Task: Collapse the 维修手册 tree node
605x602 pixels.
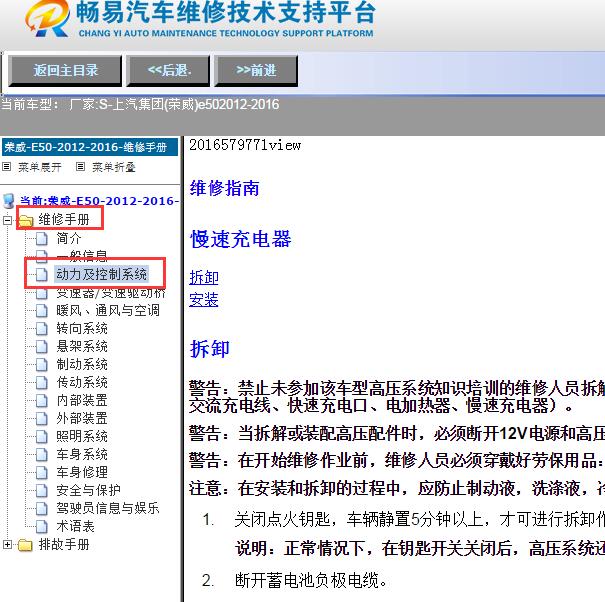Action: (9, 220)
